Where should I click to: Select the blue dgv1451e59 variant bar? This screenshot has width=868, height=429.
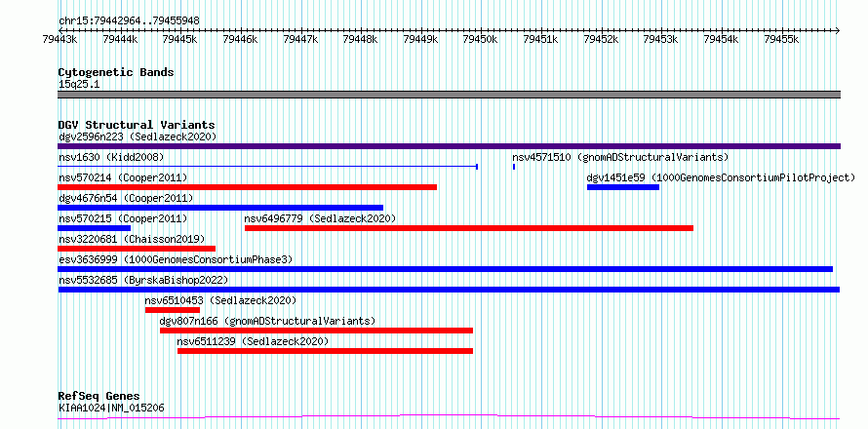coord(623,187)
